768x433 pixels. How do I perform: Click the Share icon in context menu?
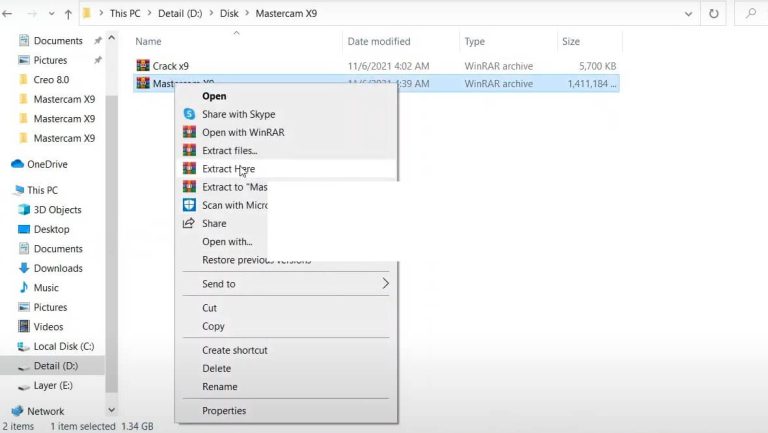point(189,223)
